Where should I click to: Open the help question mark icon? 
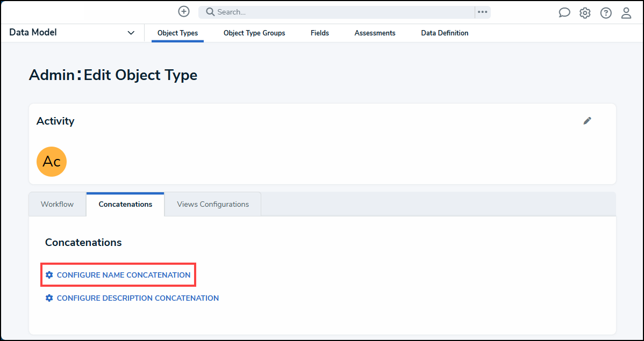coord(605,12)
